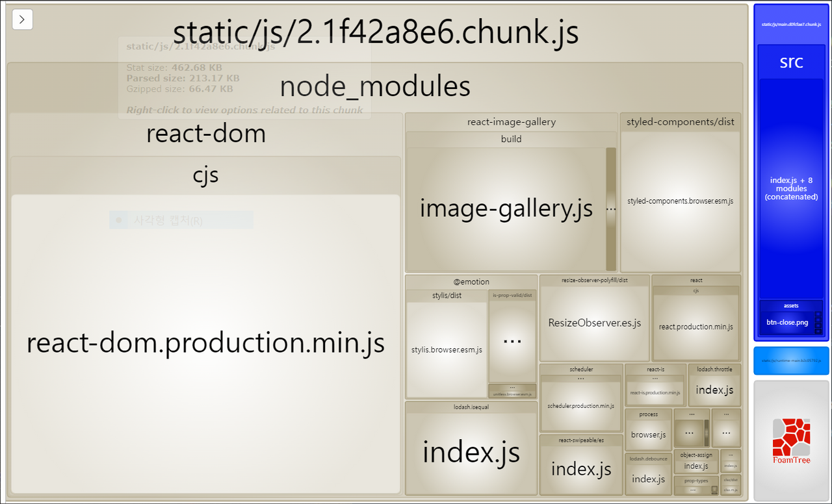Select the lodash.debounce group header
The width and height of the screenshot is (832, 504).
pyautogui.click(x=648, y=459)
